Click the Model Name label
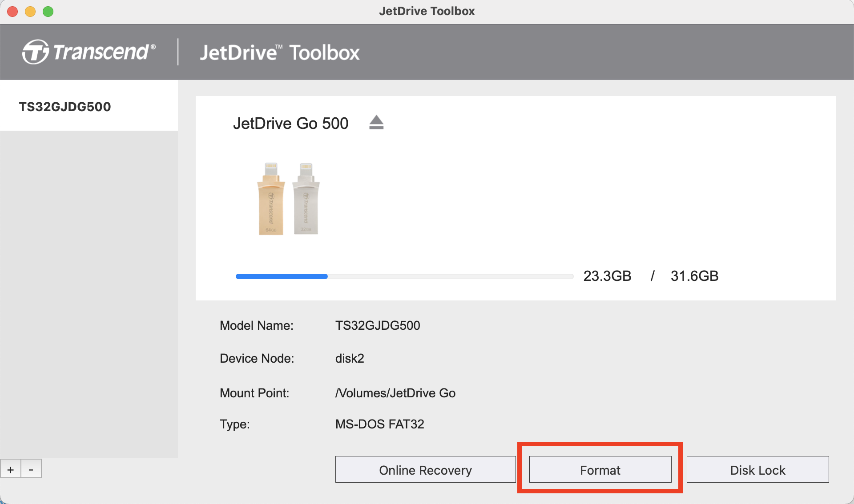The height and width of the screenshot is (504, 854). click(257, 325)
